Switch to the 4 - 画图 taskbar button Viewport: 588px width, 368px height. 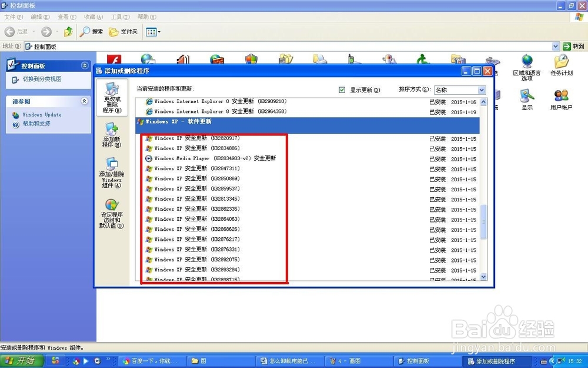click(x=359, y=361)
